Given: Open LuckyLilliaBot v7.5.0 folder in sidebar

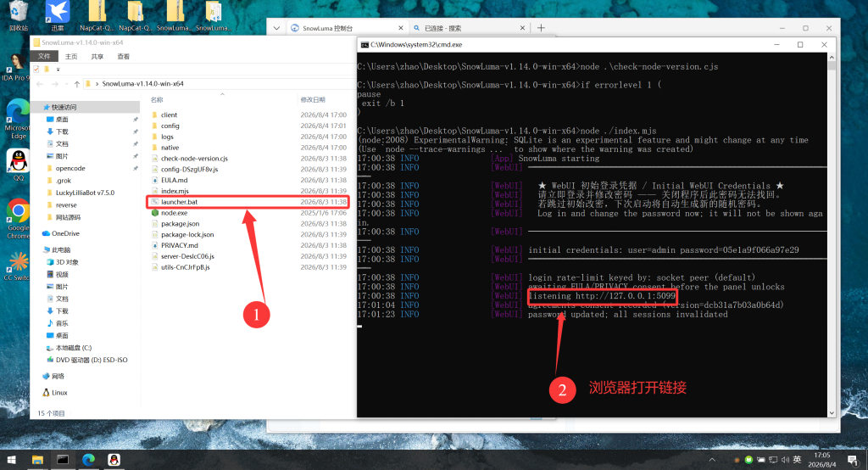Looking at the screenshot, I should (85, 193).
